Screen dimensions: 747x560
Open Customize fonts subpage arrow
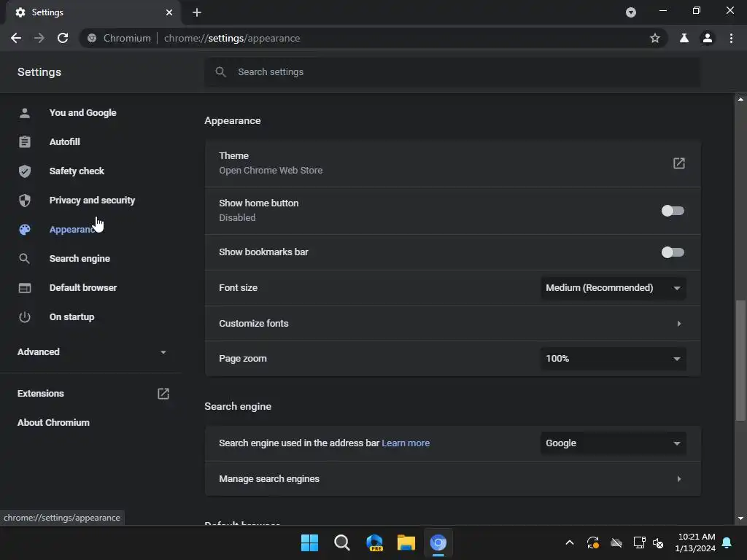point(679,324)
